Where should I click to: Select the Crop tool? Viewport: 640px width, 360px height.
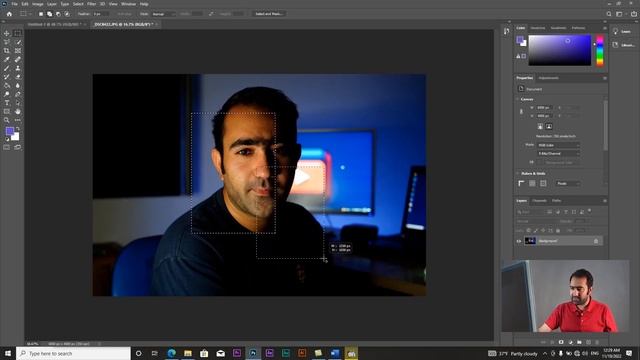pyautogui.click(x=7, y=51)
